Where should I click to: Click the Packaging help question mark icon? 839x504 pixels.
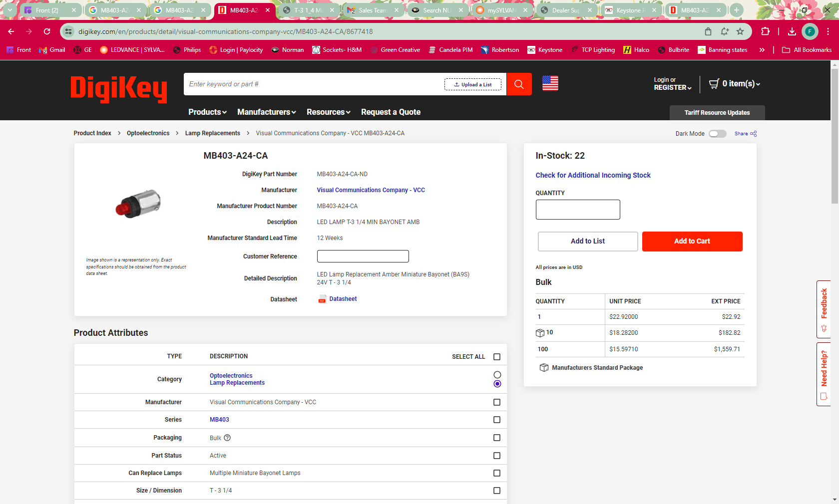click(x=227, y=438)
